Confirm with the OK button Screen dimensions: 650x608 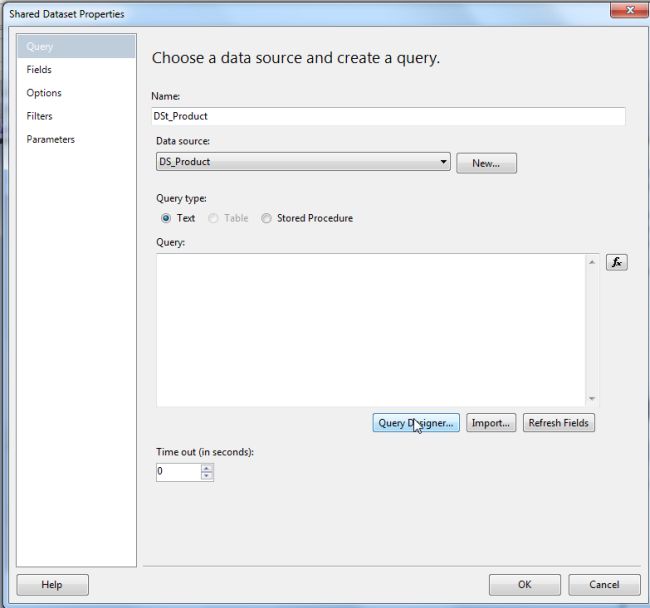click(x=524, y=584)
